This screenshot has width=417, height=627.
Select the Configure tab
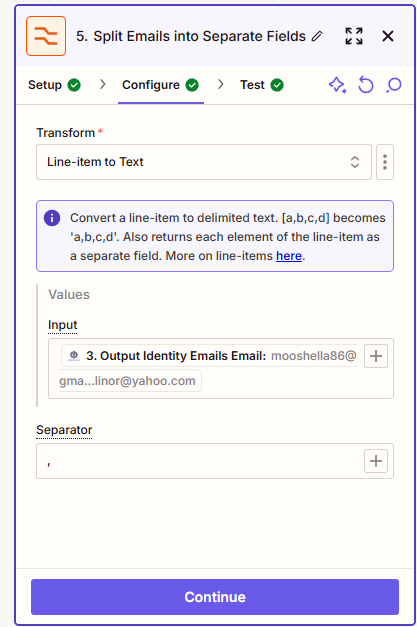coord(160,85)
